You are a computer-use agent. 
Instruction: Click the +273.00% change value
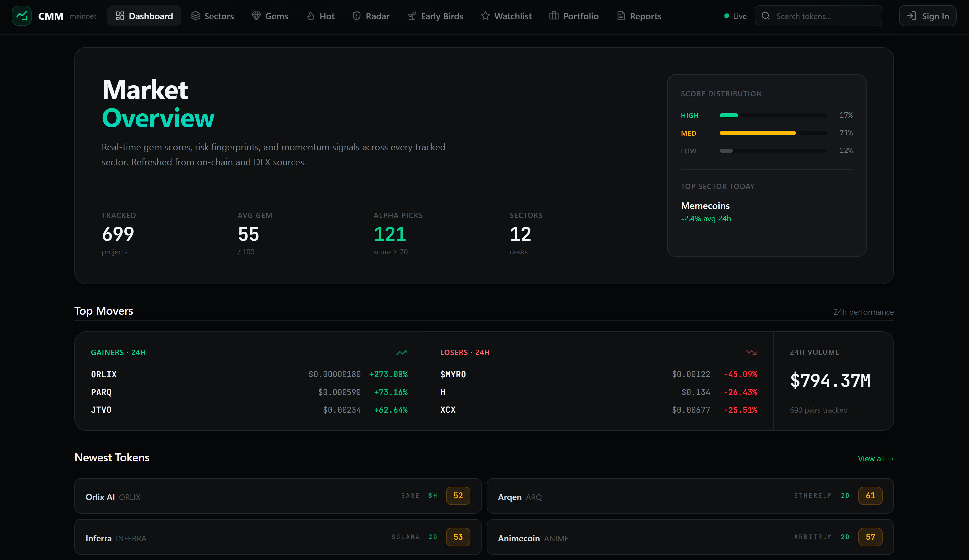click(388, 374)
